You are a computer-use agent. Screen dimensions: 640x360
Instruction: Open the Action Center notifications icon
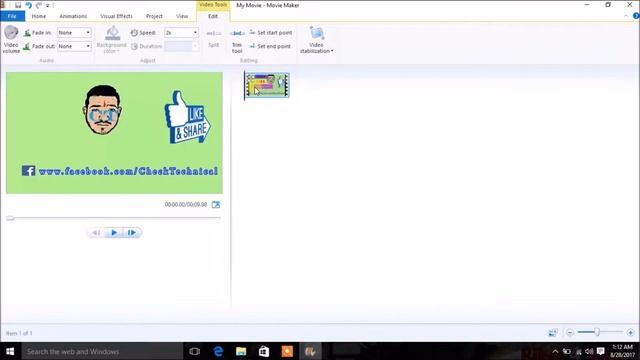pyautogui.click(x=600, y=351)
